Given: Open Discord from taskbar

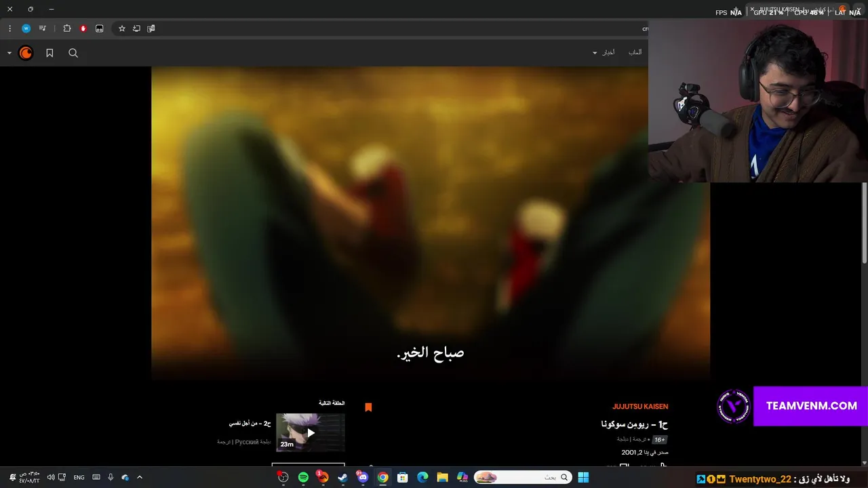Looking at the screenshot, I should pos(363,477).
